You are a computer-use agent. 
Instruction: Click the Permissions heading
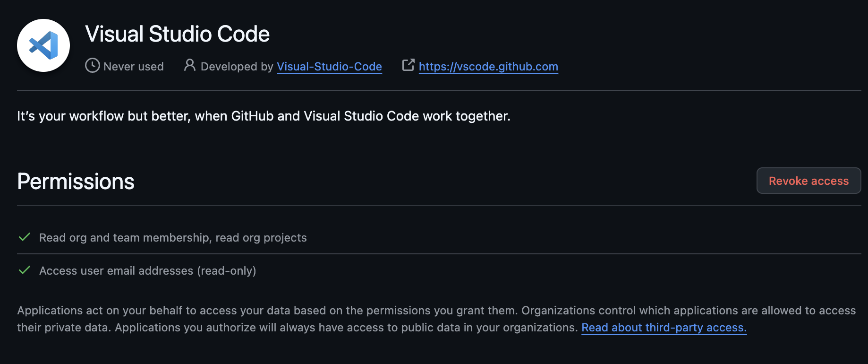pos(76,182)
